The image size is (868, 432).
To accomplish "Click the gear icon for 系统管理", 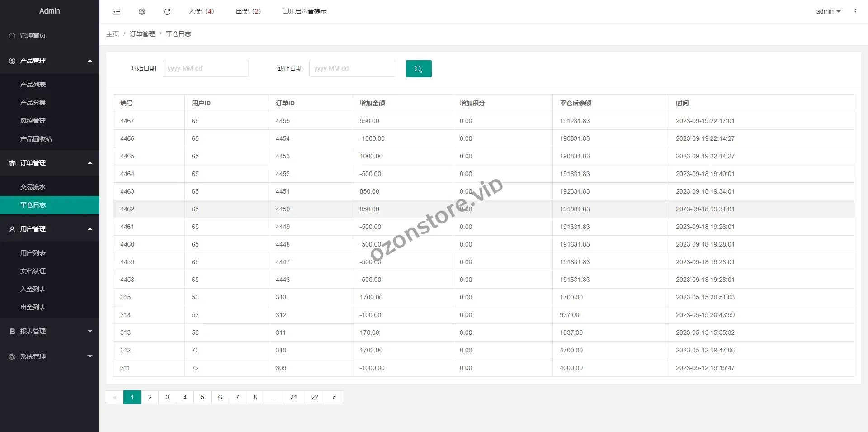I will point(12,357).
